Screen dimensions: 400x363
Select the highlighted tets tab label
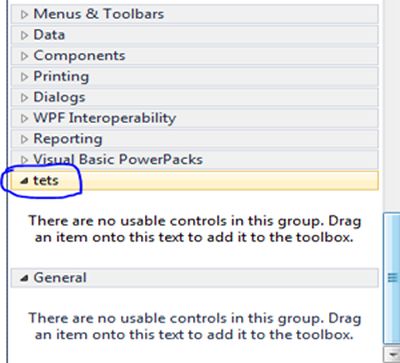[x=46, y=180]
